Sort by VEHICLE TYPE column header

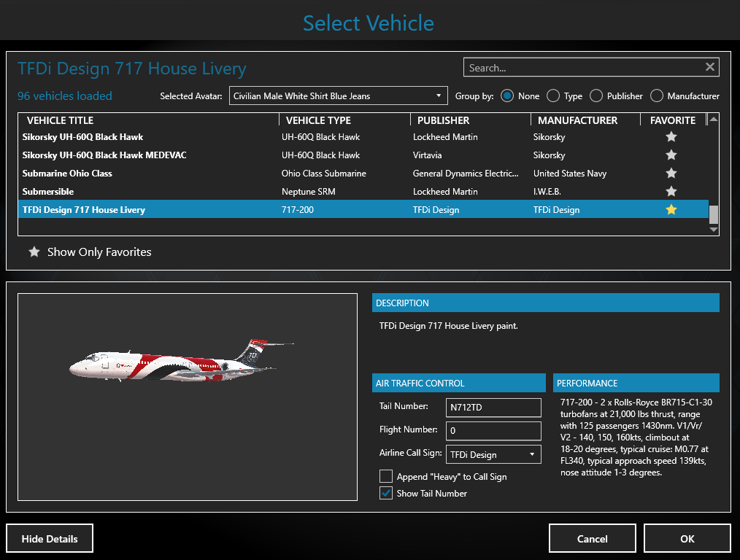pos(319,120)
